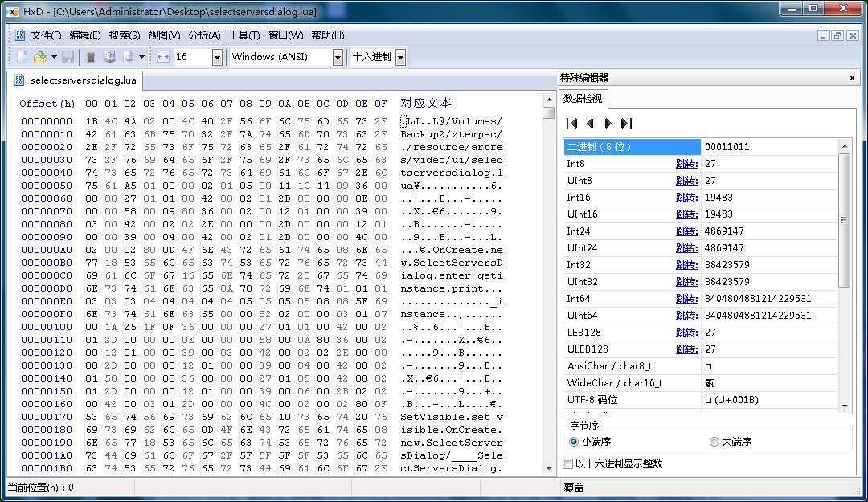The image size is (868, 502).
Task: Enable 以十六进制显示整数 checkbox
Action: point(569,464)
